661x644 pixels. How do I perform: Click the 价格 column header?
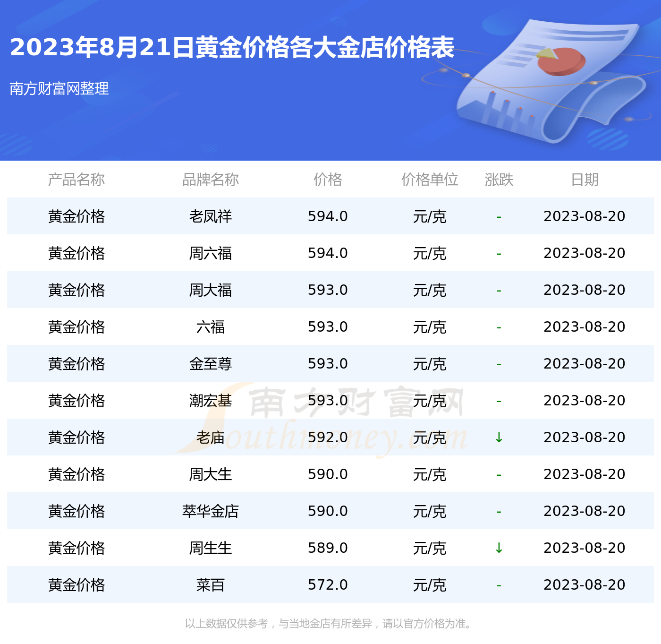pos(328,180)
